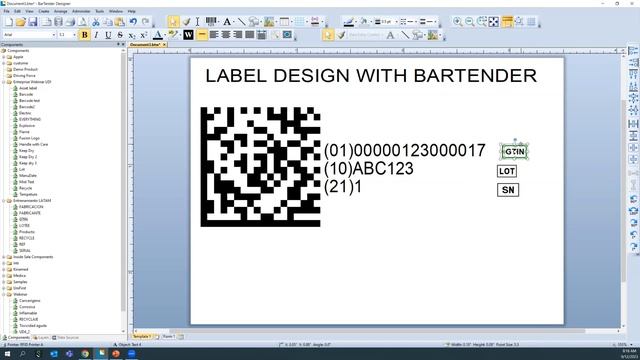Click the Subscript x₂ icon

132,35
